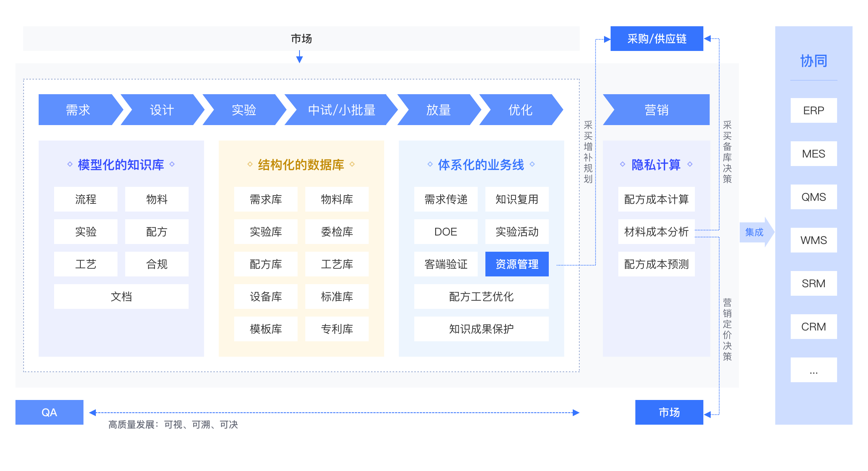The height and width of the screenshot is (471, 868).
Task: Click the blue 市场 box at bottom
Action: [x=669, y=412]
